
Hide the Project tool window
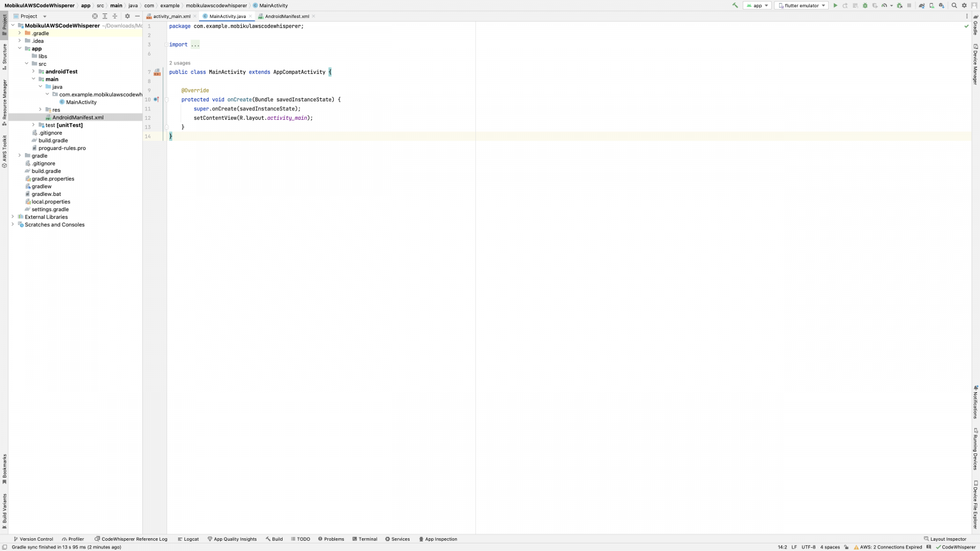click(x=137, y=16)
